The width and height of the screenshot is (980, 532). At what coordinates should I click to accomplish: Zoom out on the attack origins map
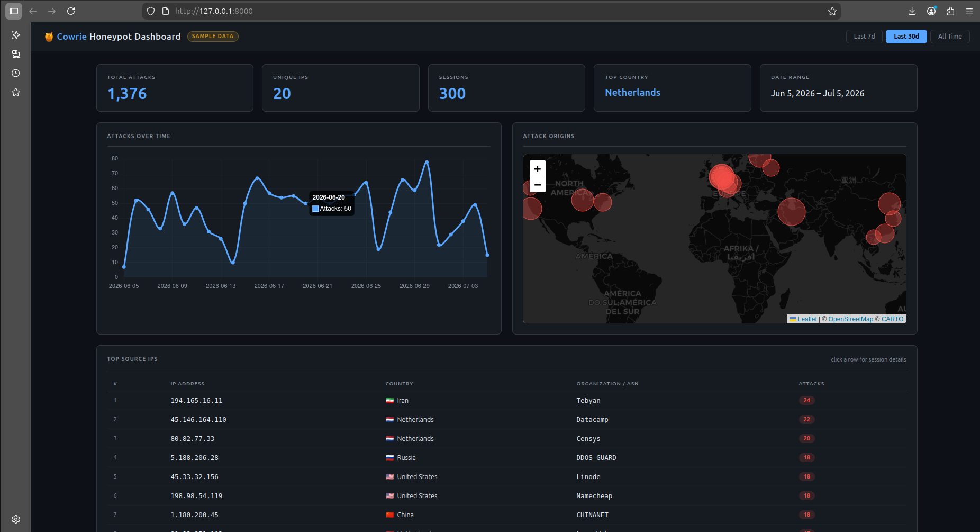(x=538, y=184)
